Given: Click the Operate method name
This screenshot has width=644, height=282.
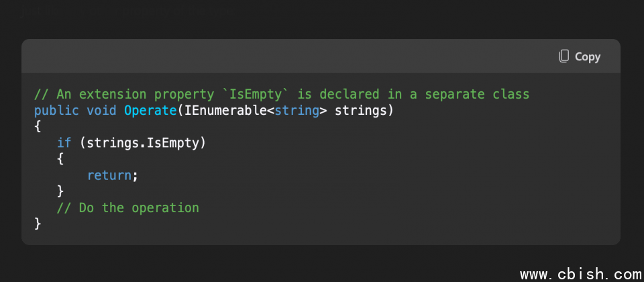Looking at the screenshot, I should (151, 111).
